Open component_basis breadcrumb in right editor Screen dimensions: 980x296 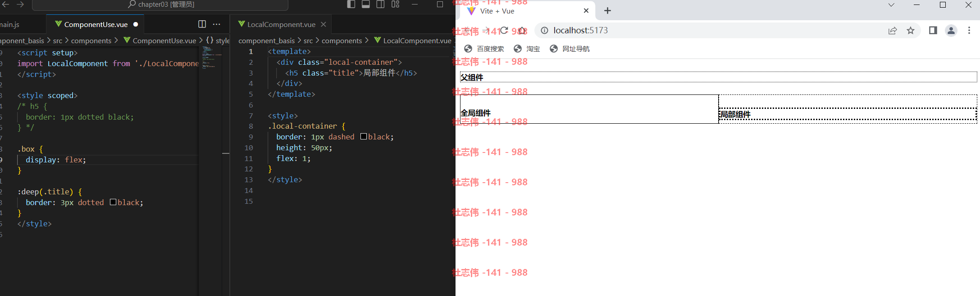click(267, 40)
